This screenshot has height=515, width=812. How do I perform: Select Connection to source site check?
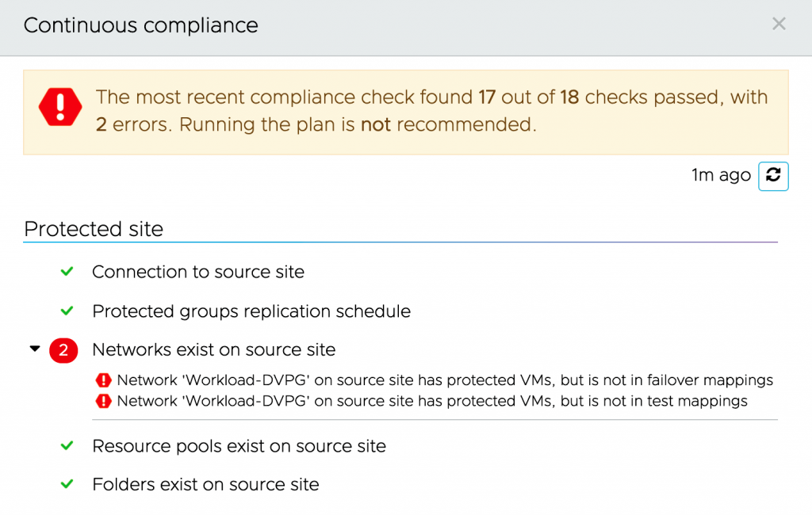click(198, 272)
